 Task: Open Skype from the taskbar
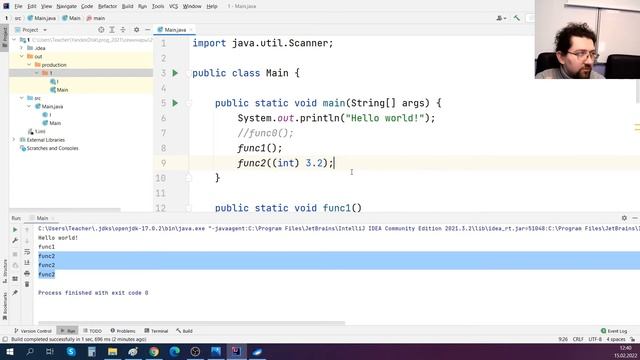71,351
